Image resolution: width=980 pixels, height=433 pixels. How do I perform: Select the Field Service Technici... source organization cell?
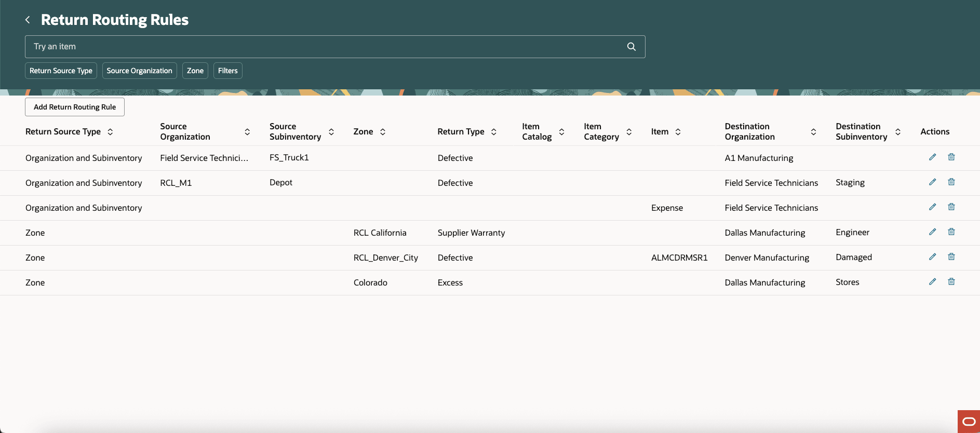(x=204, y=158)
